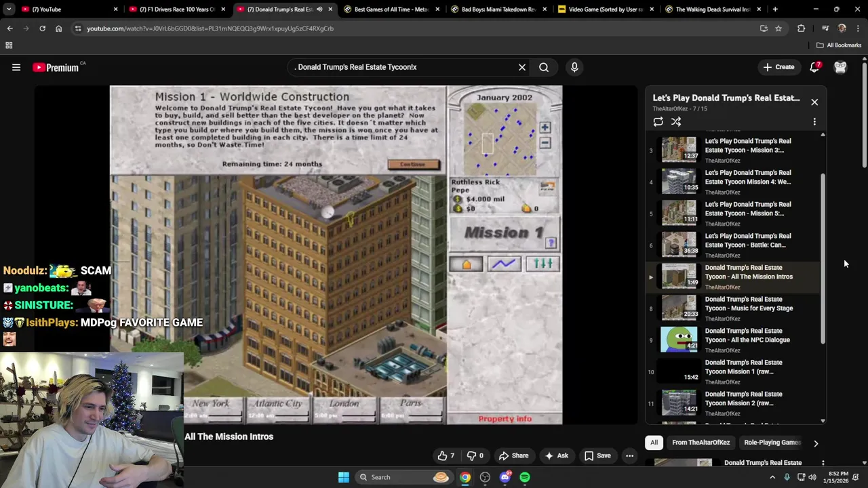Dislike the video
The image size is (868, 488).
coord(475,455)
